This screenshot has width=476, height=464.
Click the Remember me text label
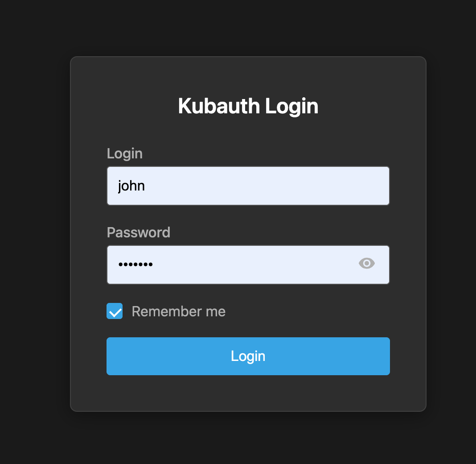(x=178, y=311)
